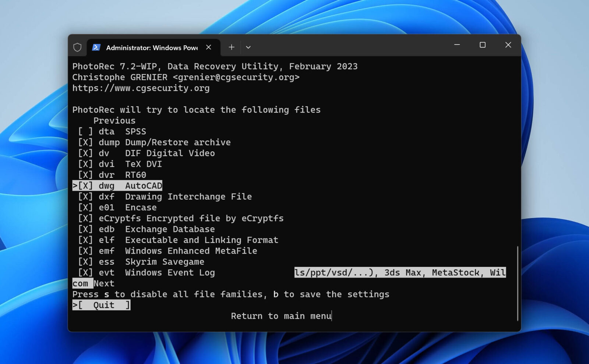Click Return to main menu
The image size is (589, 364).
pos(281,316)
